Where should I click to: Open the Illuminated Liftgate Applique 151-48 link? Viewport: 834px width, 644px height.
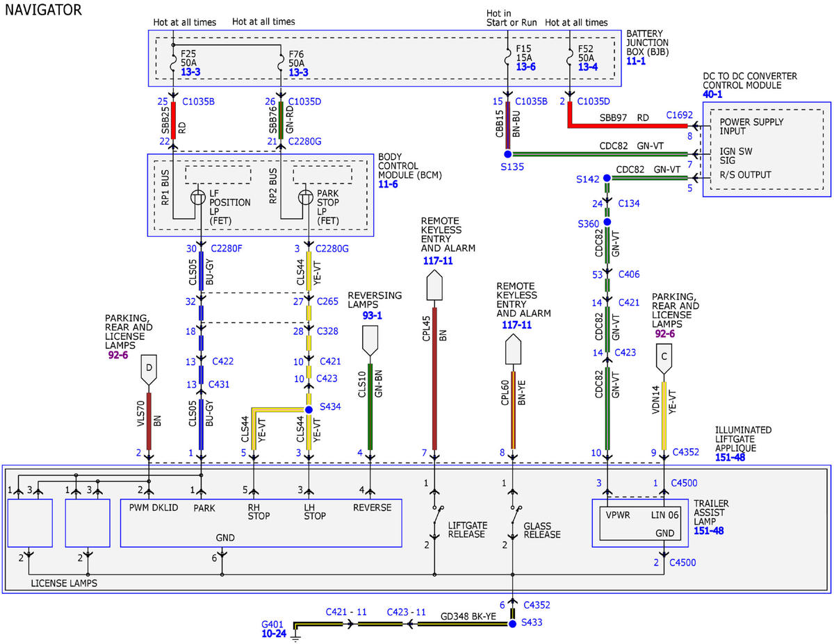point(729,458)
